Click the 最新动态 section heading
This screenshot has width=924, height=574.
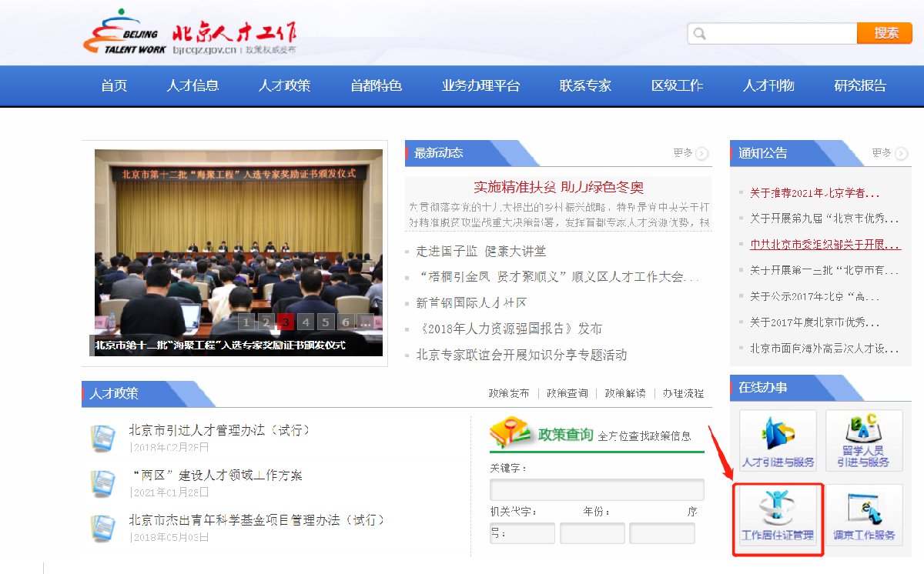point(439,153)
